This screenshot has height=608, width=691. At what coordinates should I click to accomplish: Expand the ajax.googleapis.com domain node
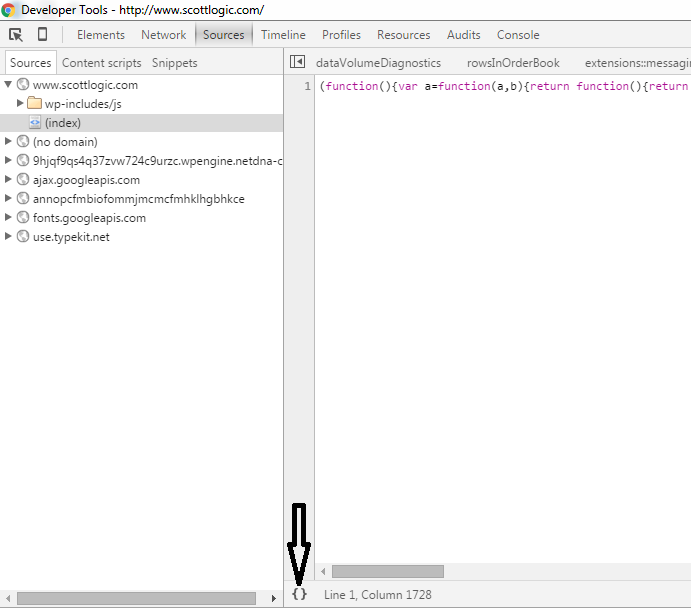[9, 180]
